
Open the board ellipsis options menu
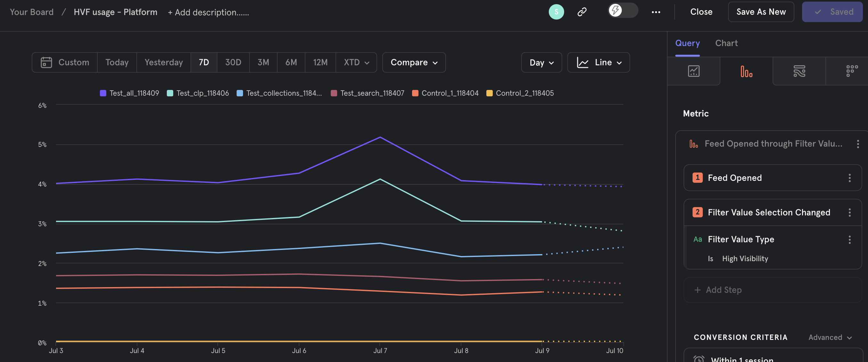coord(656,12)
